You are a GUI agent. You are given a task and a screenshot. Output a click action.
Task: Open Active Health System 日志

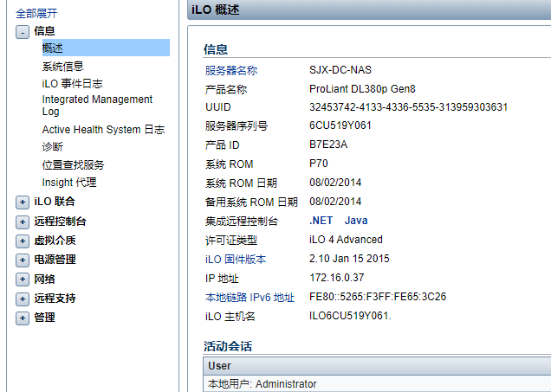(x=103, y=130)
